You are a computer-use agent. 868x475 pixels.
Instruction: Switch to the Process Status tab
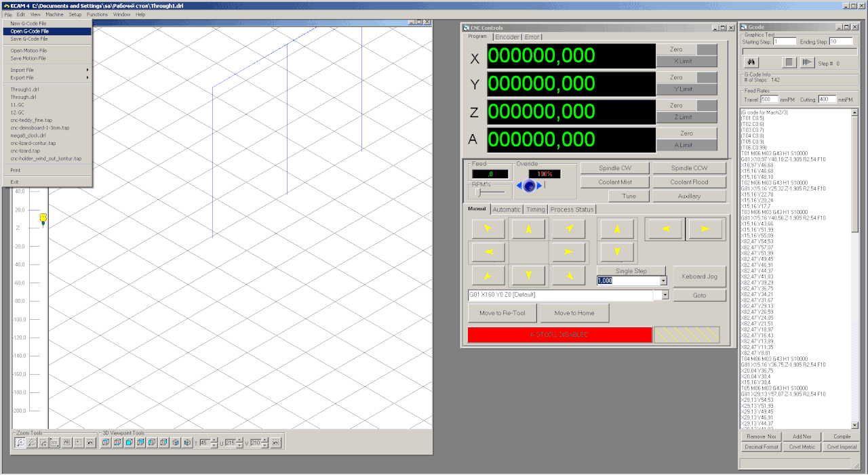click(x=572, y=209)
